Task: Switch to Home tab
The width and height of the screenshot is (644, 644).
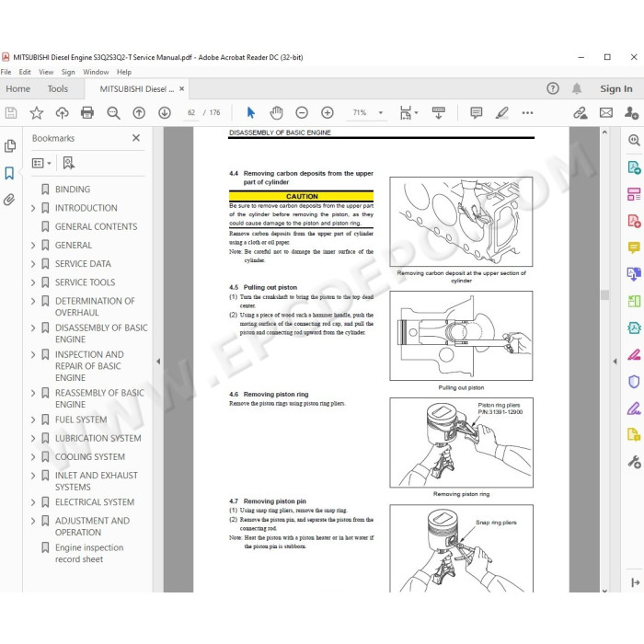Action: (x=18, y=88)
